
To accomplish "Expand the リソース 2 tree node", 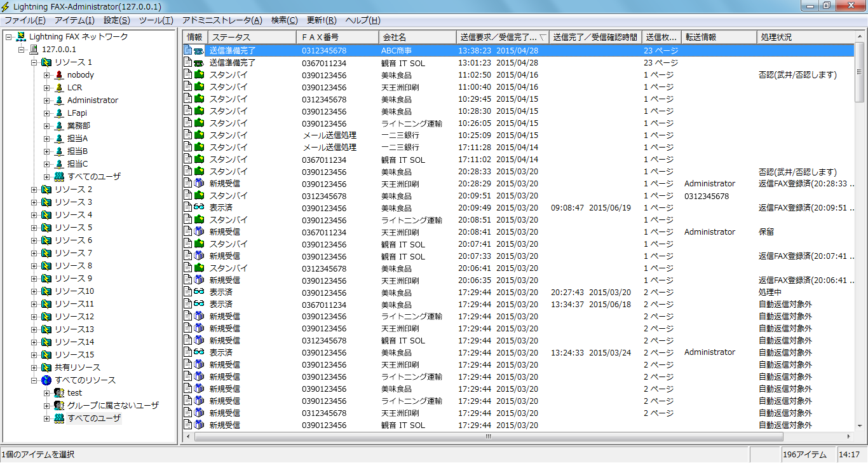I will 34,190.
